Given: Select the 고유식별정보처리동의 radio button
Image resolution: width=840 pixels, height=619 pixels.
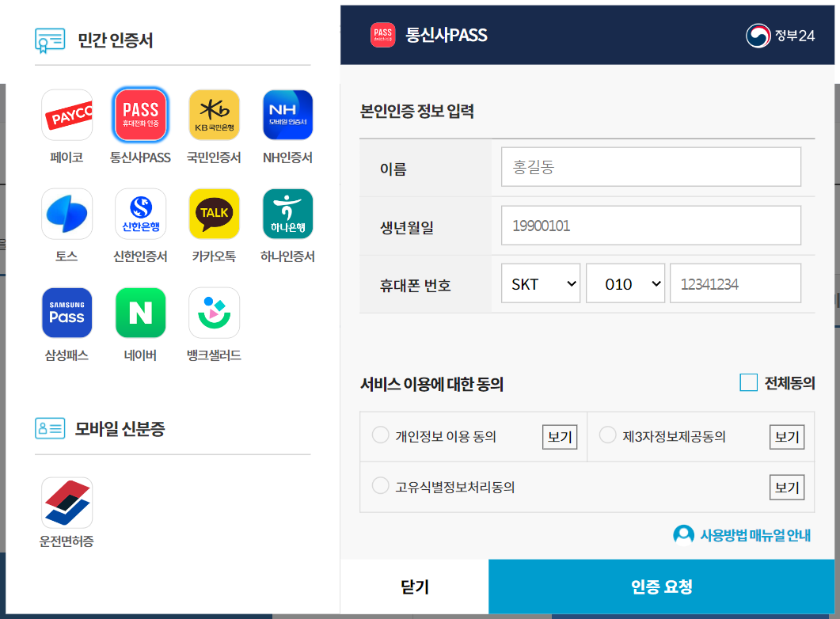Looking at the screenshot, I should click(x=380, y=486).
